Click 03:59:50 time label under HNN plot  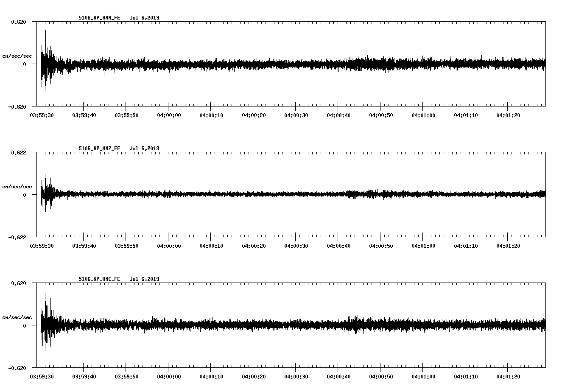click(x=126, y=115)
